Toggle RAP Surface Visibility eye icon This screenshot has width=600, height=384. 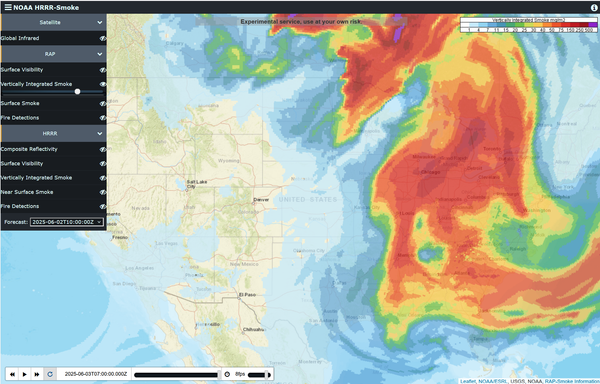tap(103, 70)
